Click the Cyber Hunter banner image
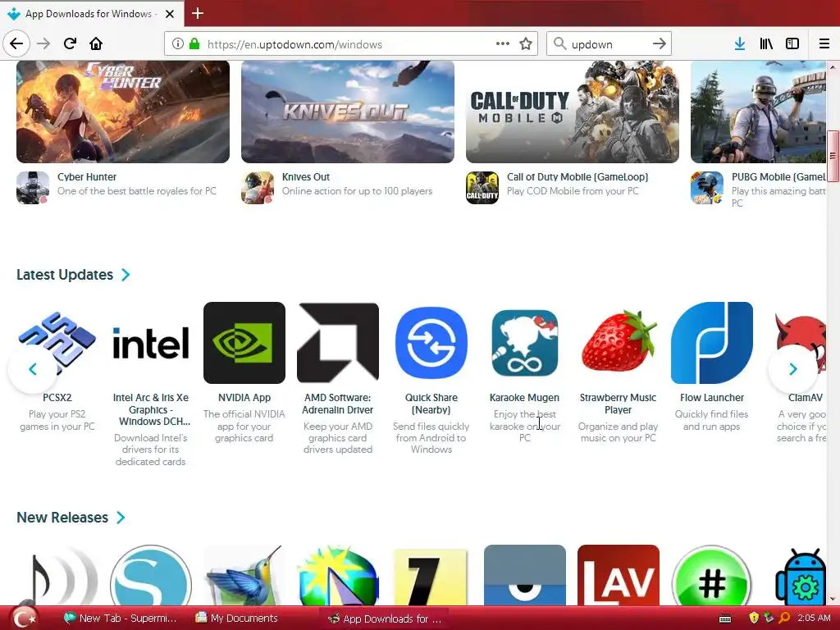The height and width of the screenshot is (630, 840). 123,112
